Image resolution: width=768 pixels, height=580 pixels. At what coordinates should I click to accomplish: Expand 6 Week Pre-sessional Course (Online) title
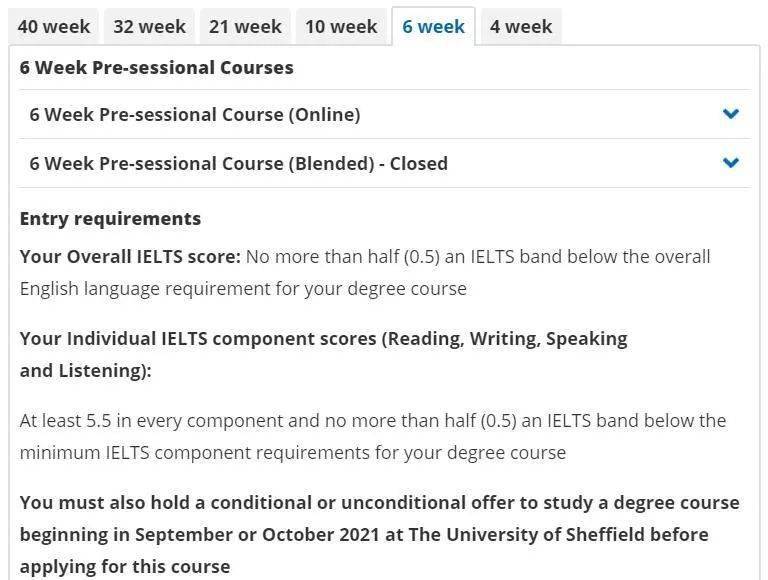point(195,115)
